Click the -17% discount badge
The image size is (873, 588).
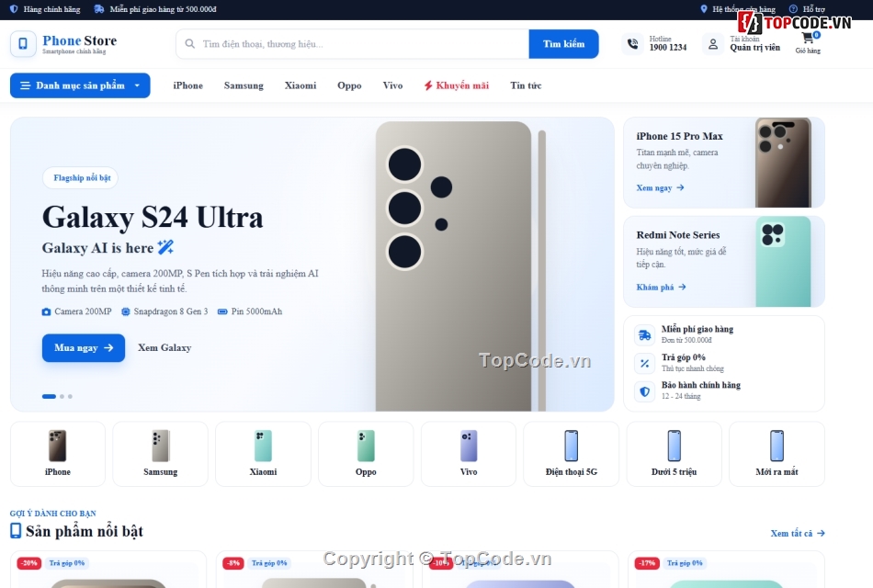(647, 563)
